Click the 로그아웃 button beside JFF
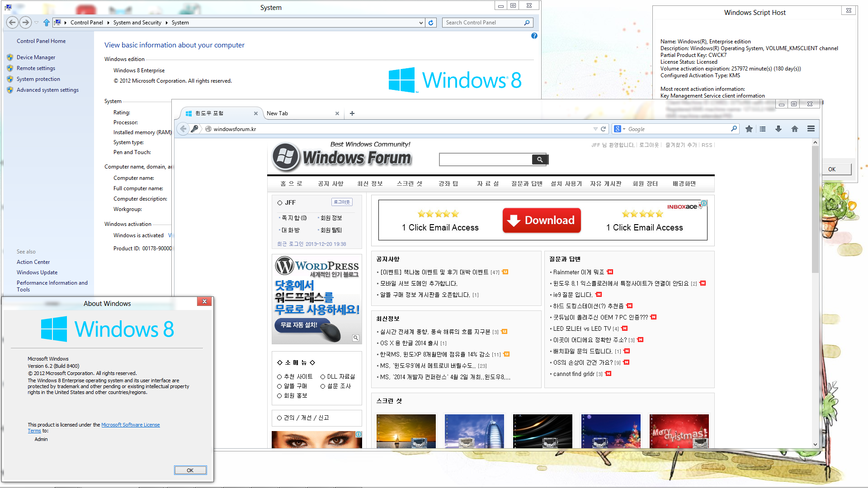 coord(342,202)
